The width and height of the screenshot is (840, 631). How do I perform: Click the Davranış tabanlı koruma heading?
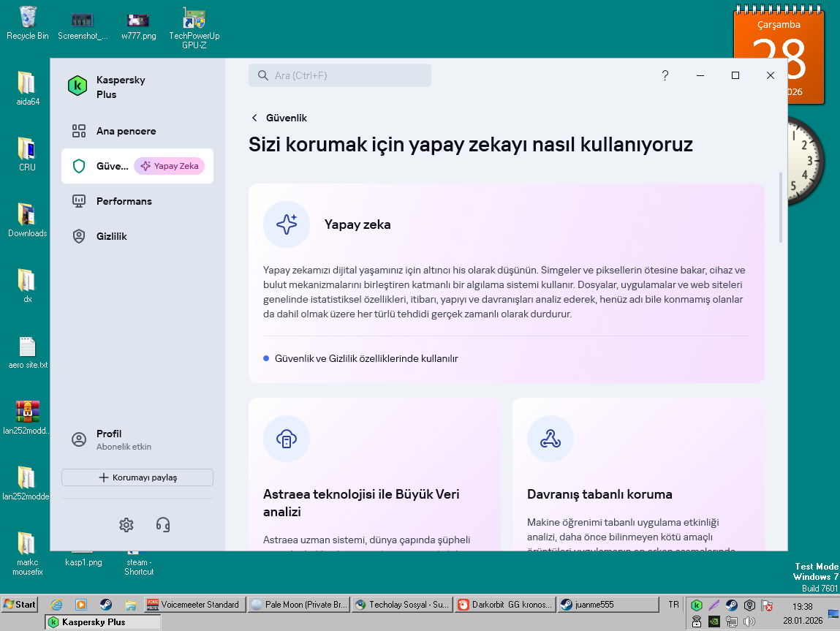(x=599, y=494)
